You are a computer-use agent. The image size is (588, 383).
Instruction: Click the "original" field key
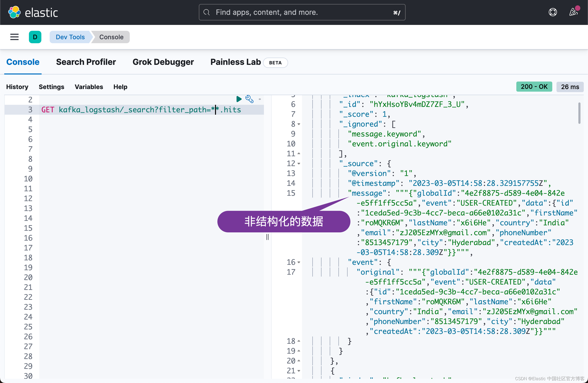click(378, 272)
